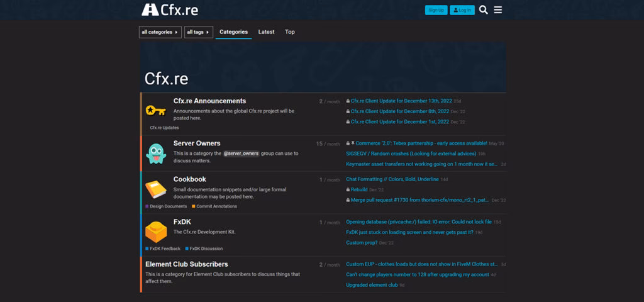Open the Commit Annotations subcategory
644x302 pixels.
pos(214,206)
